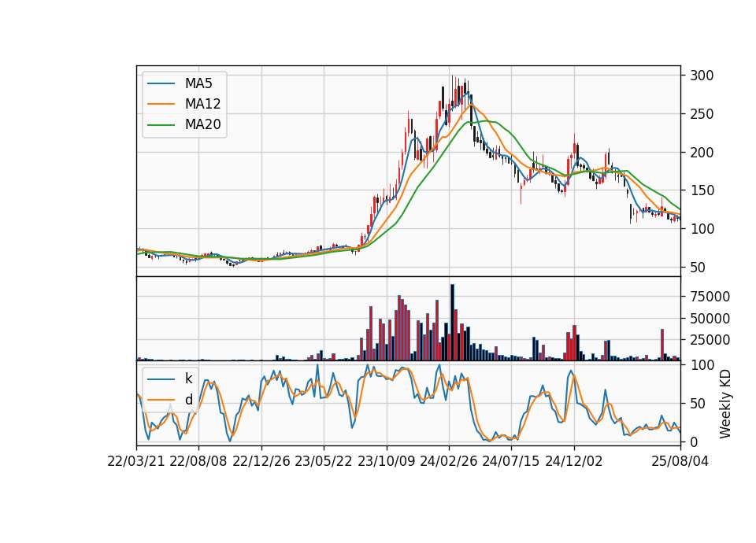Image resolution: width=756 pixels, height=543 pixels.
Task: Click the tallest black volume bar
Action: pos(452,323)
